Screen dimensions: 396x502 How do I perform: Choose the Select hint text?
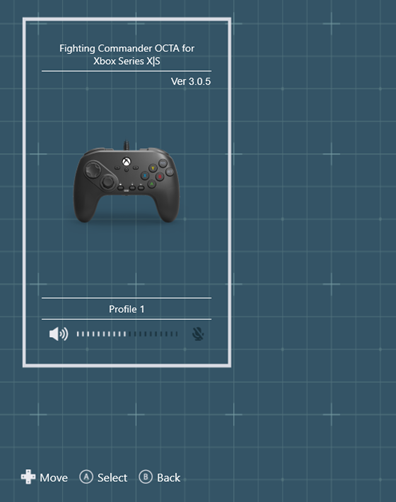(x=112, y=478)
